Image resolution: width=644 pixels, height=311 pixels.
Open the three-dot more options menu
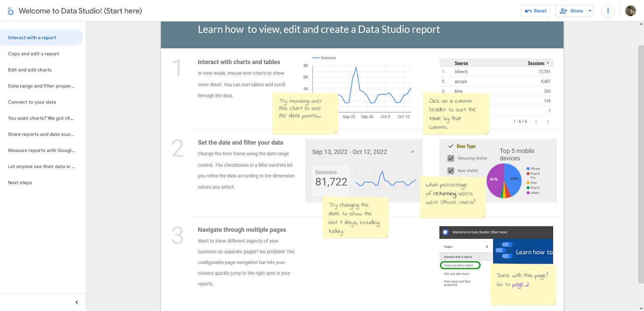(x=608, y=11)
